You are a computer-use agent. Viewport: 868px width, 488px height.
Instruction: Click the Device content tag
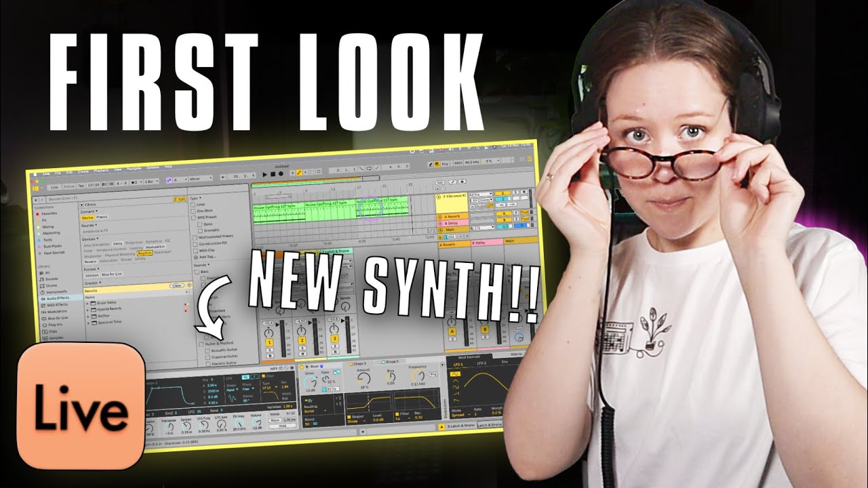pyautogui.click(x=87, y=218)
